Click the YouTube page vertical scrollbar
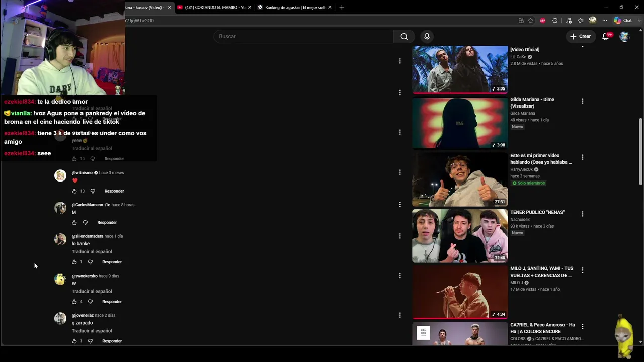This screenshot has height=362, width=644. pos(640,151)
